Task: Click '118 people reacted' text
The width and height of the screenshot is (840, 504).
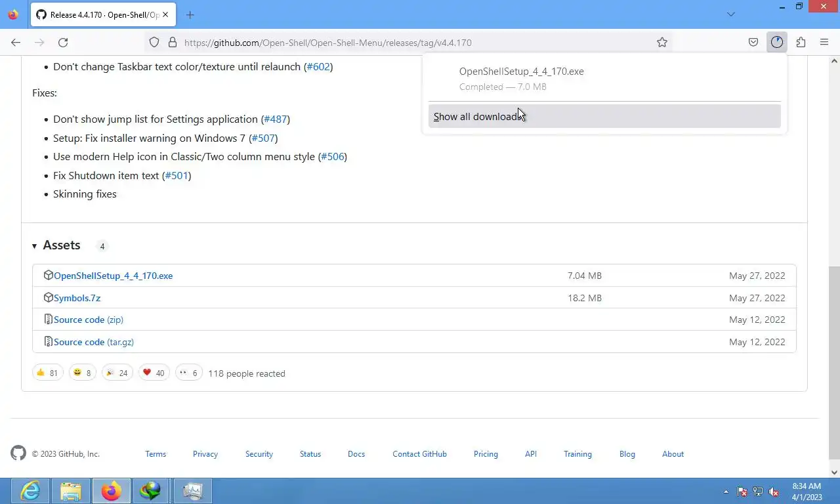Action: [x=247, y=373]
